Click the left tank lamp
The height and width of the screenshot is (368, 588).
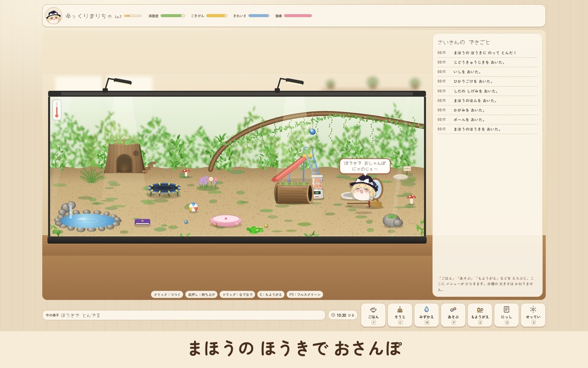[x=117, y=84]
